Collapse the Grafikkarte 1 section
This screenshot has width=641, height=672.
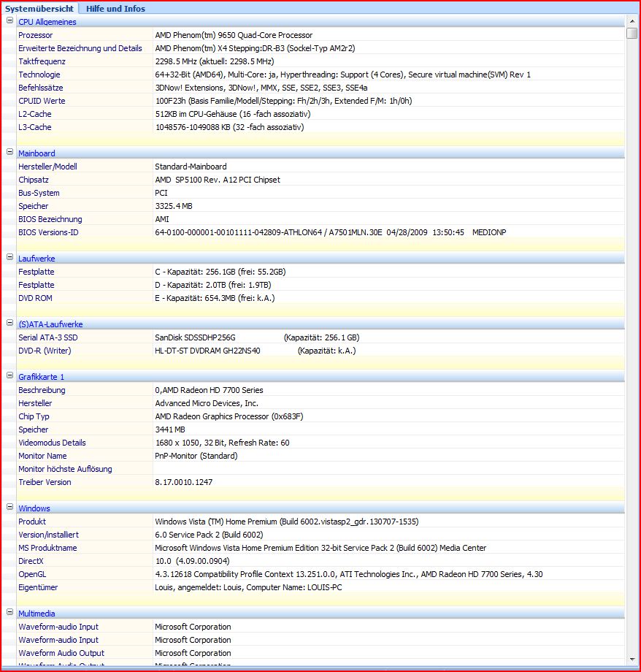click(9, 375)
